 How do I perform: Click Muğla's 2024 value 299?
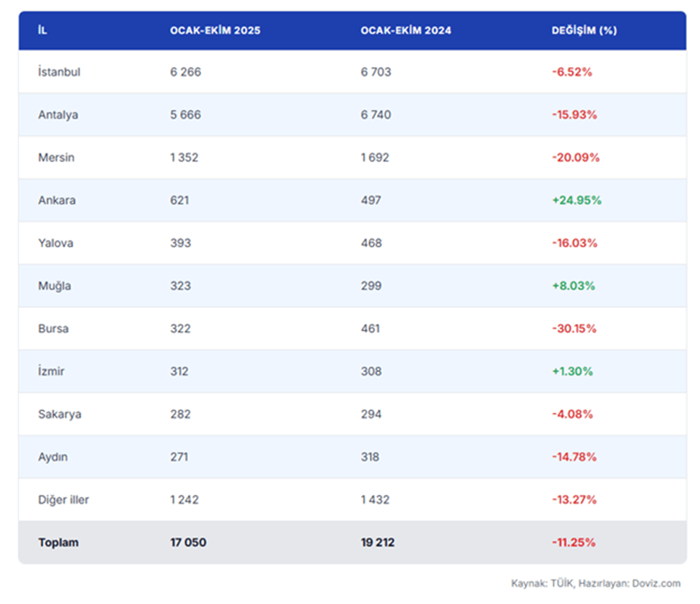coord(371,286)
